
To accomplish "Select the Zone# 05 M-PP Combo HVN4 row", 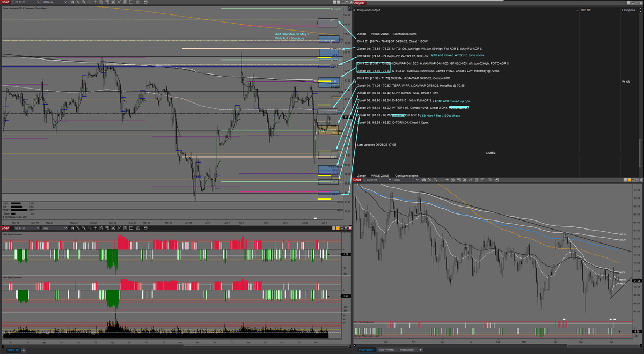I will point(398,93).
